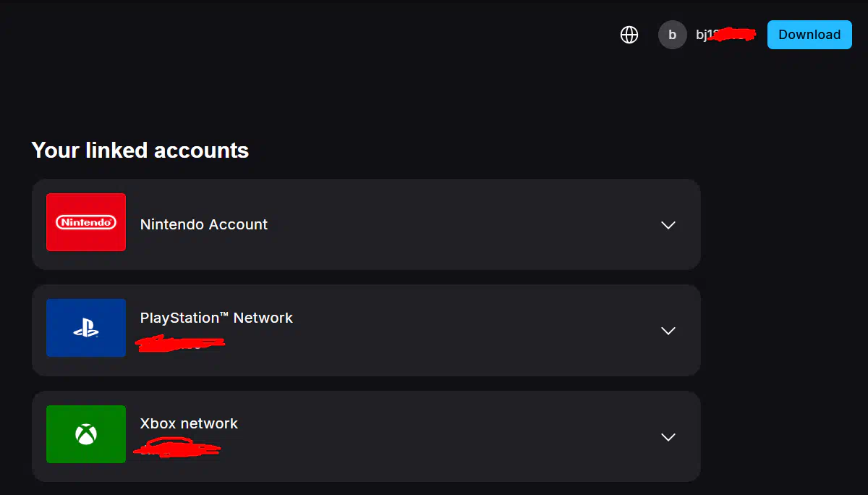Click the redacted PlayStation Network username
The width and height of the screenshot is (868, 495).
point(181,342)
